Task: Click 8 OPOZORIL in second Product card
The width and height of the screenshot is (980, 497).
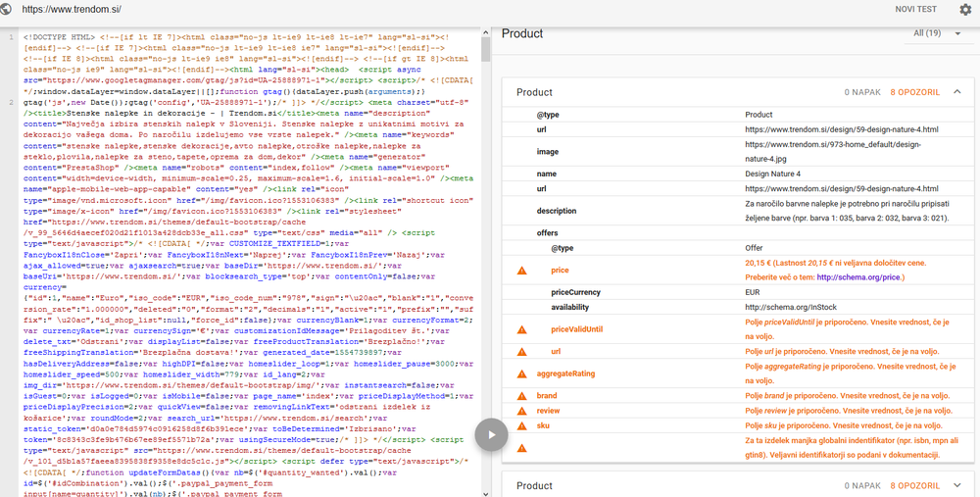Action: click(915, 486)
